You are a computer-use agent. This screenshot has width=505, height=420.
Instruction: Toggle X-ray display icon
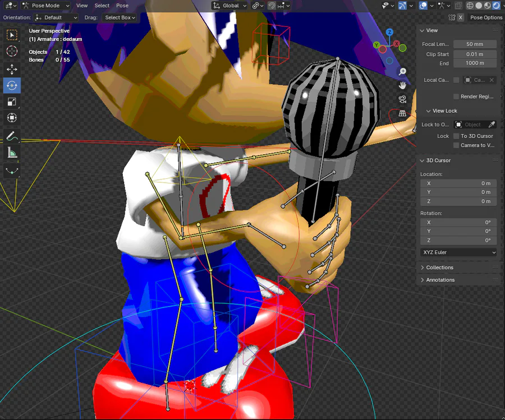point(458,6)
